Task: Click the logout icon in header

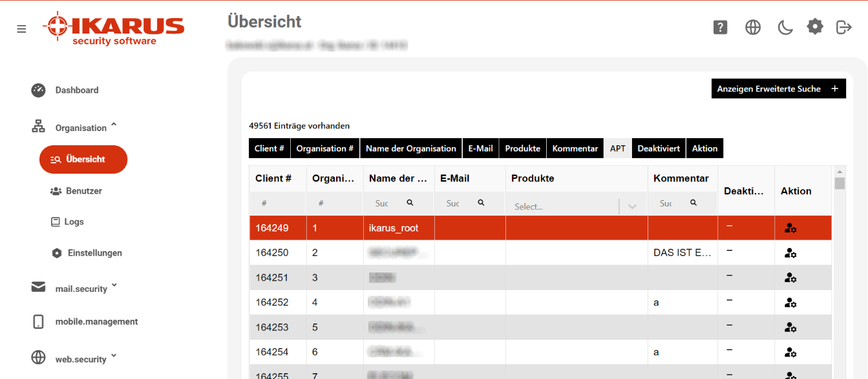Action: (843, 27)
